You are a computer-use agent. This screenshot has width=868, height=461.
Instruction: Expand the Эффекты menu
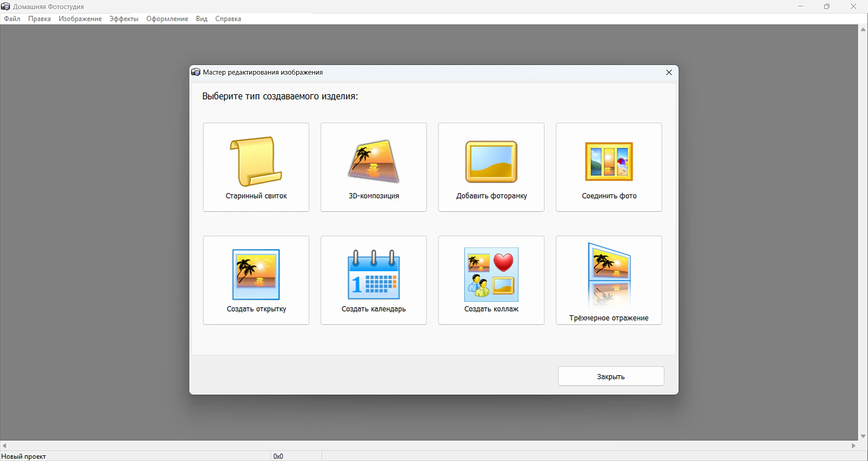pos(124,19)
